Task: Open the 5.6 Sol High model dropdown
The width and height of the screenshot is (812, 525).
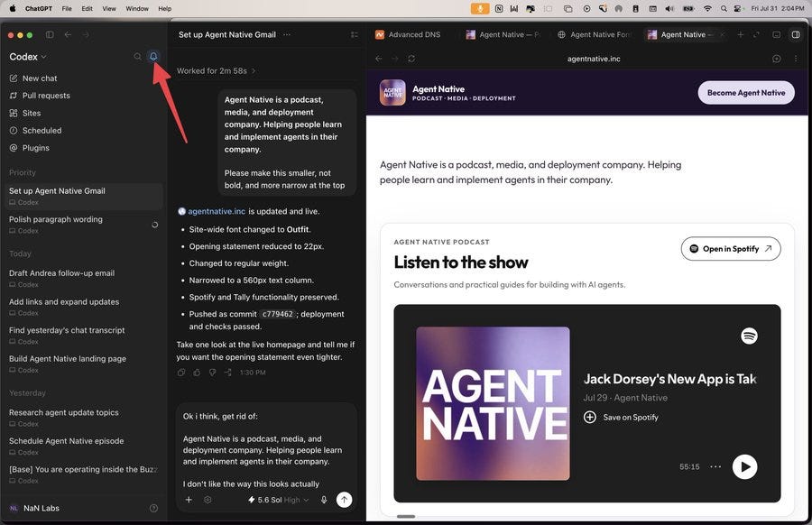Action: tap(278, 500)
